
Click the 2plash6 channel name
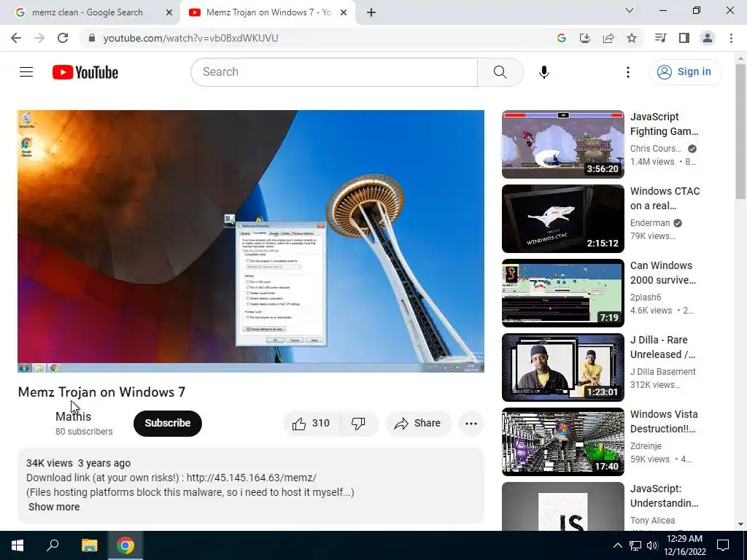[x=646, y=297]
